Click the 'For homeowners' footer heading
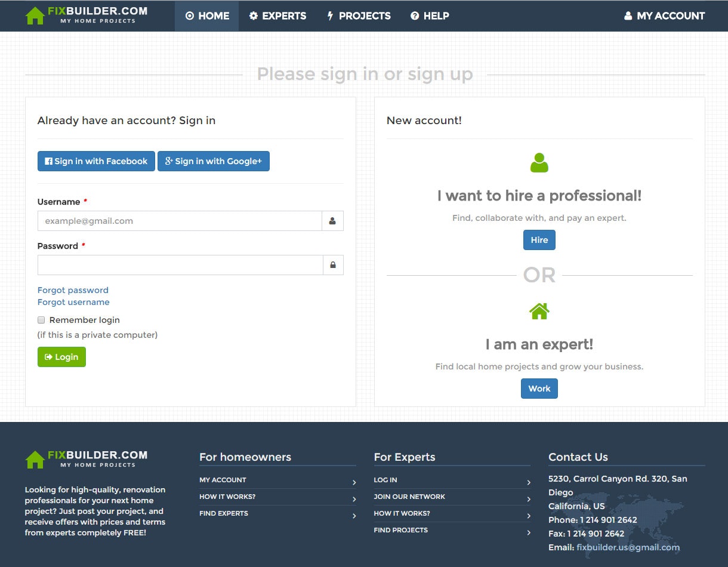The image size is (728, 567). tap(245, 457)
